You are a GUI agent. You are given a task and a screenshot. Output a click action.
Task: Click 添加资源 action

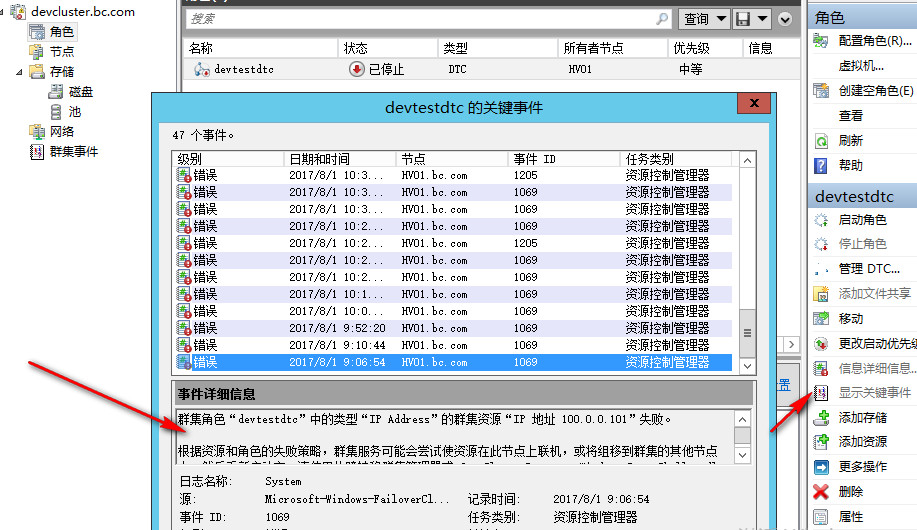pyautogui.click(x=863, y=442)
